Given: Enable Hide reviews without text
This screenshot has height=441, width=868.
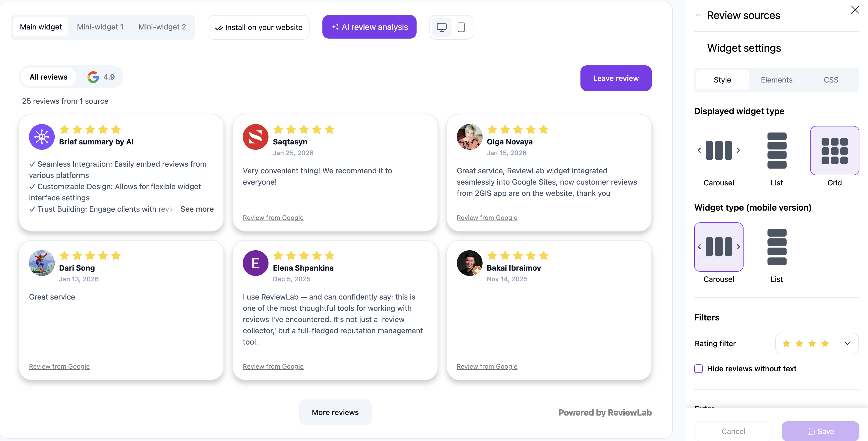Looking at the screenshot, I should click(x=698, y=369).
